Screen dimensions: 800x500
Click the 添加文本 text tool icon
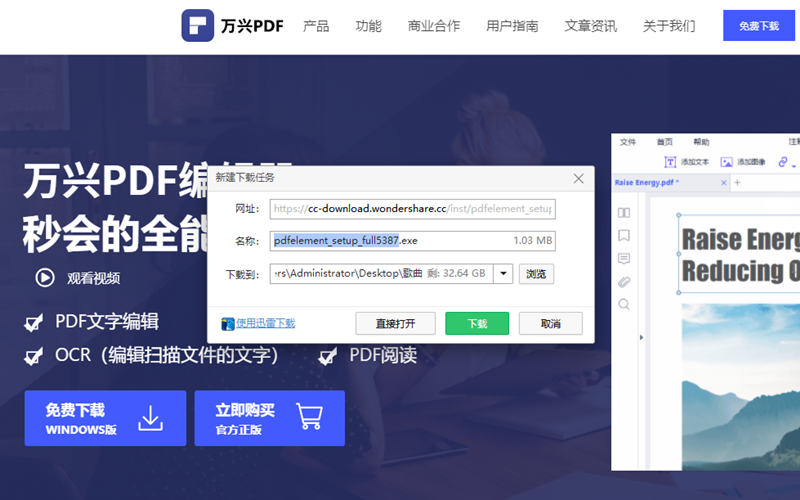670,162
